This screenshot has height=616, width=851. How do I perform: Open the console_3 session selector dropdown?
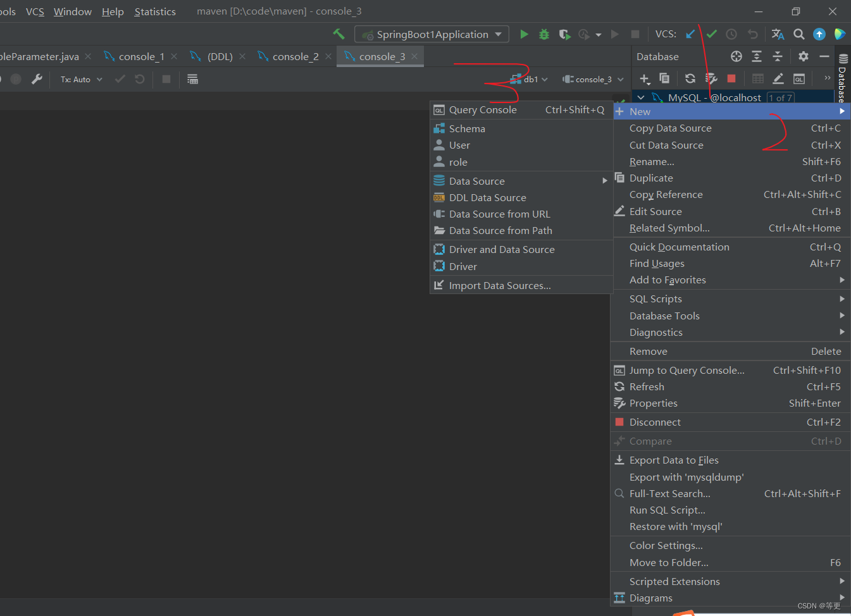point(593,79)
